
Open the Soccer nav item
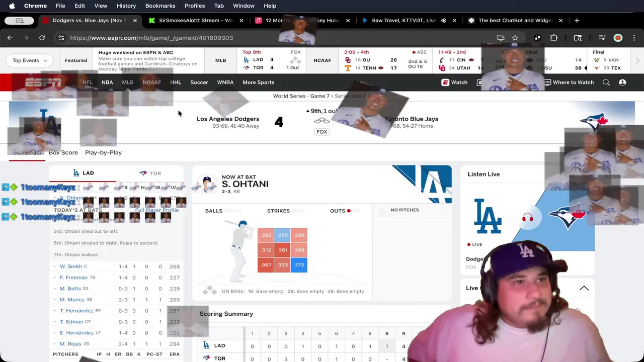(x=199, y=82)
